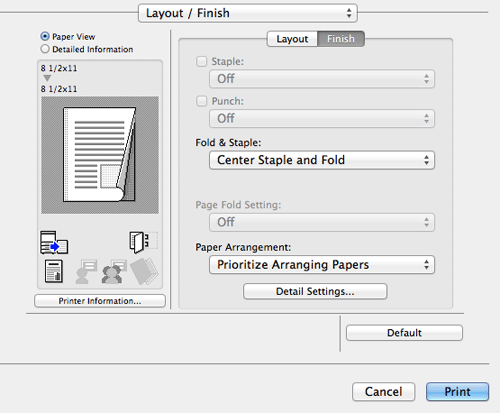Open the Layout / Finish panel dropdown
Viewport: 500px width, 413px height.
248,13
